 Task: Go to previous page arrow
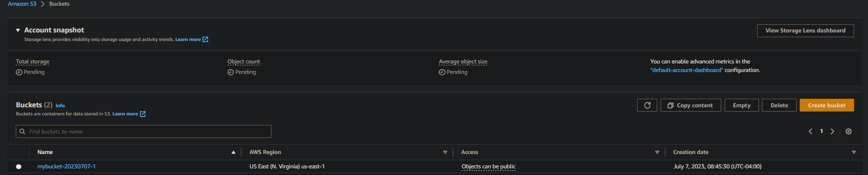tap(811, 132)
